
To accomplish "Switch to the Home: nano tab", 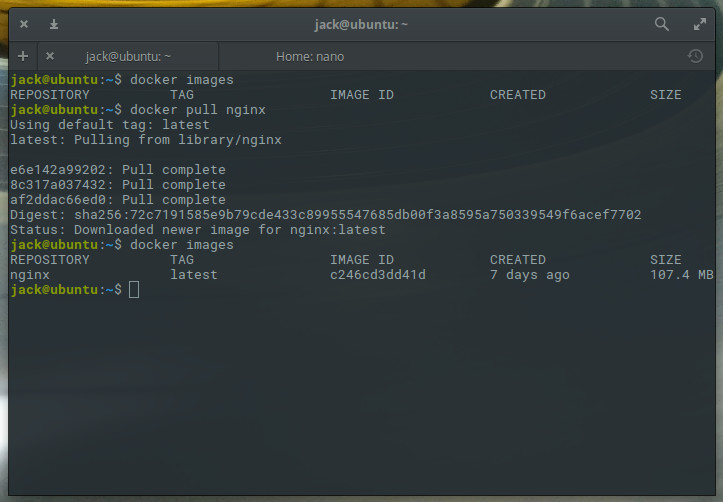I will 310,57.
